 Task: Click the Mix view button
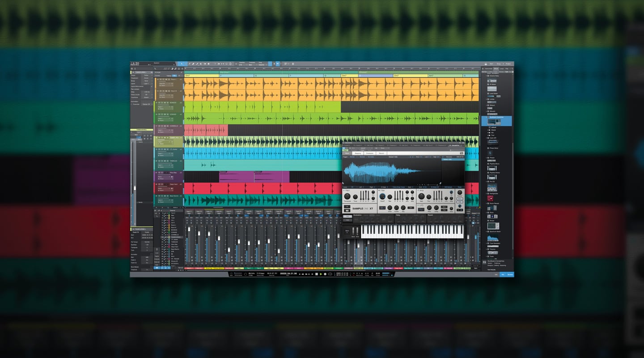pyautogui.click(x=503, y=274)
